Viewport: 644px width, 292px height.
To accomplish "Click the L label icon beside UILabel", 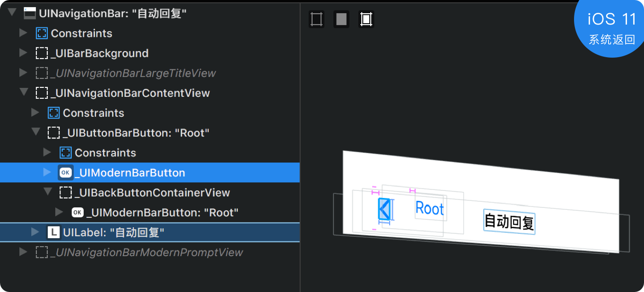I will click(54, 232).
